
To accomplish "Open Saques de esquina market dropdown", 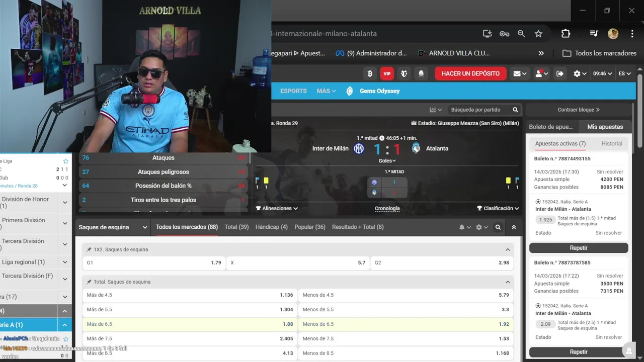I will click(x=113, y=227).
